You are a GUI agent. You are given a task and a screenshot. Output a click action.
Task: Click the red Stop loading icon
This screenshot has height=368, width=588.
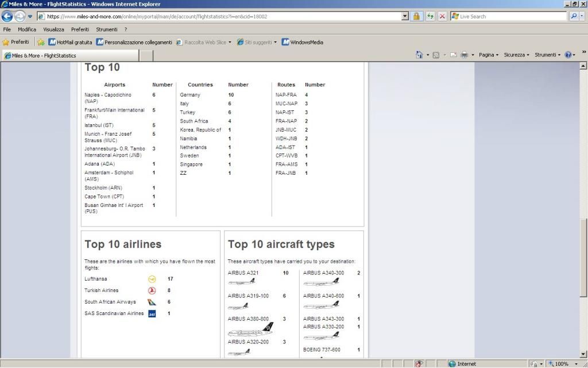[443, 17]
